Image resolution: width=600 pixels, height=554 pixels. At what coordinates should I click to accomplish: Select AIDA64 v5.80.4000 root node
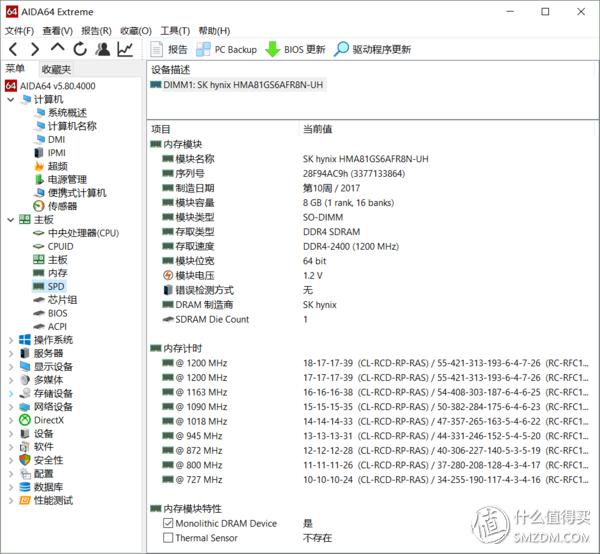click(50, 86)
